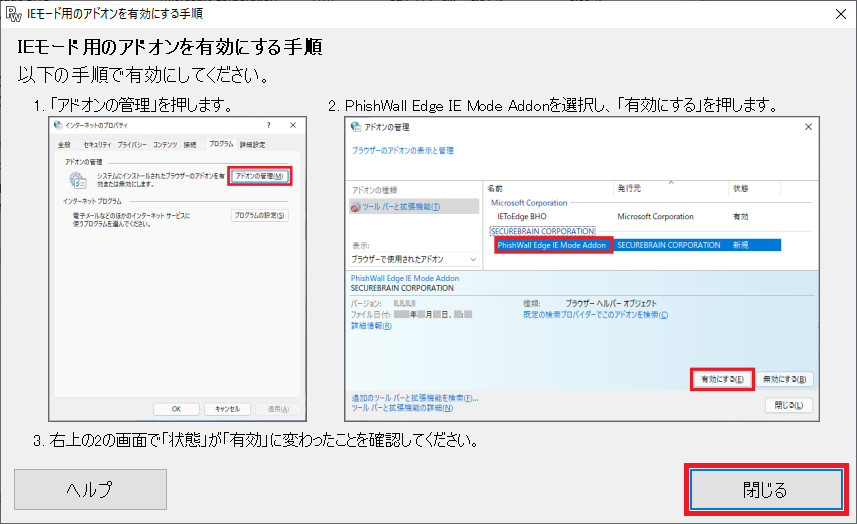This screenshot has height=524, width=857.
Task: Click the 発行元 column header
Action: 629,189
